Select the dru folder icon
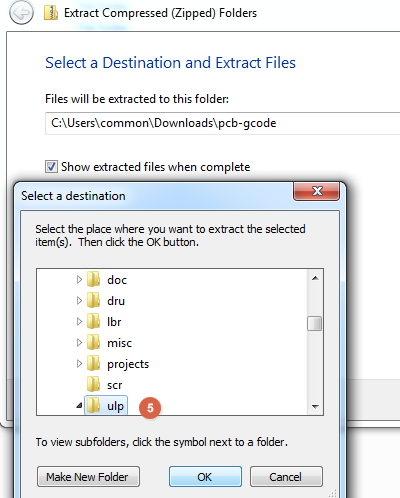This screenshot has width=400, height=498. coord(93,300)
